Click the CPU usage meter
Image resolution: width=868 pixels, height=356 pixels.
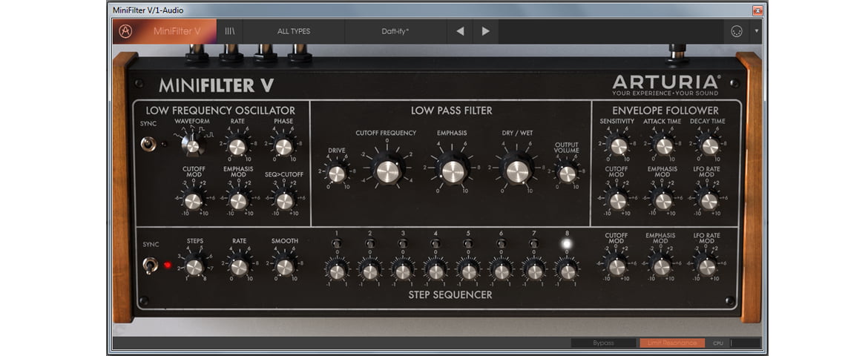(x=745, y=343)
